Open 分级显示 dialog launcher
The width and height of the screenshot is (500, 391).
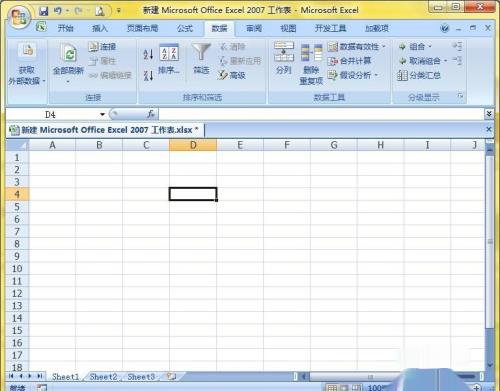tap(460, 96)
